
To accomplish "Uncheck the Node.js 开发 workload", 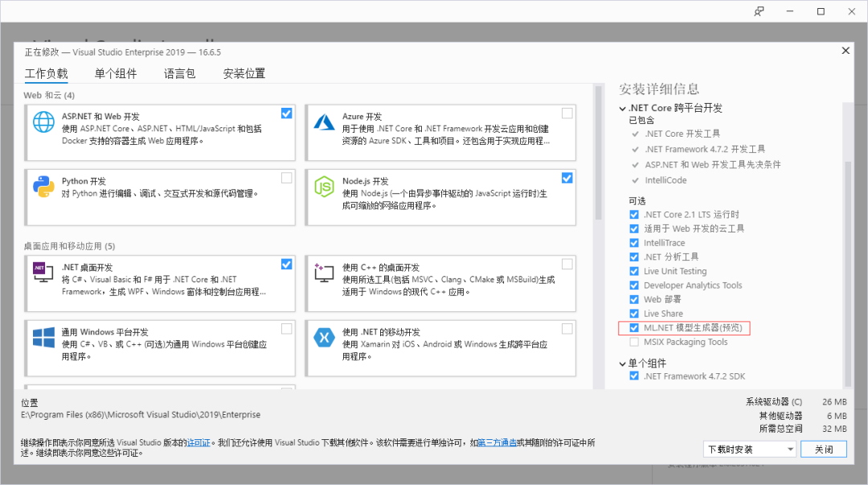I will [x=567, y=178].
